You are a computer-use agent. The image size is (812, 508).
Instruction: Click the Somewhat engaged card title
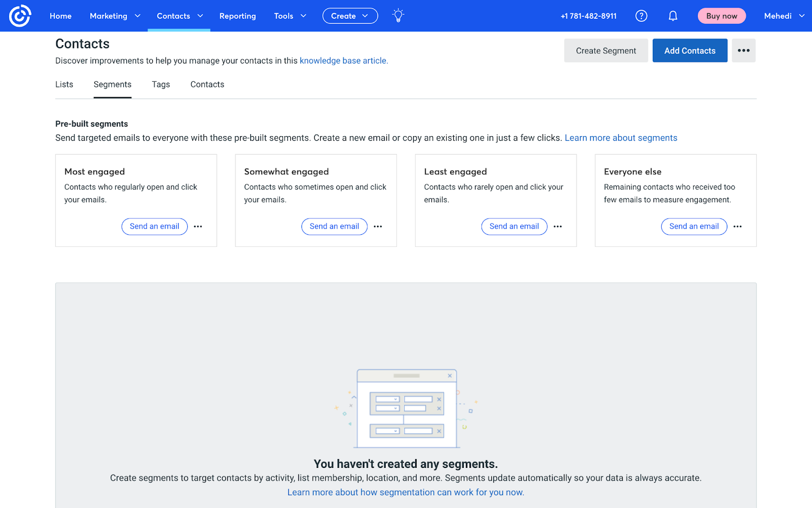tap(286, 172)
